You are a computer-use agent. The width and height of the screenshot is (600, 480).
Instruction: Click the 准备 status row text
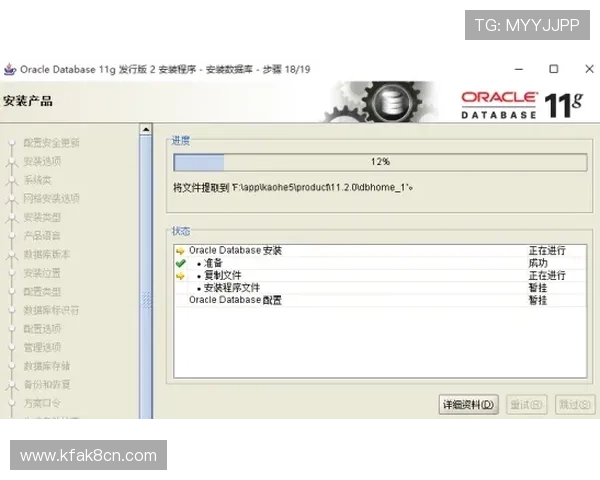pyautogui.click(x=213, y=263)
